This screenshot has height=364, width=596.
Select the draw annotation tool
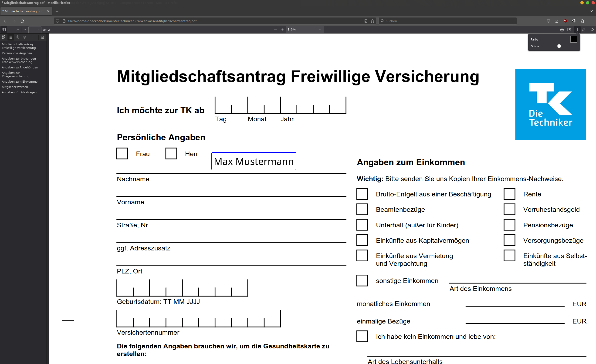pos(584,30)
